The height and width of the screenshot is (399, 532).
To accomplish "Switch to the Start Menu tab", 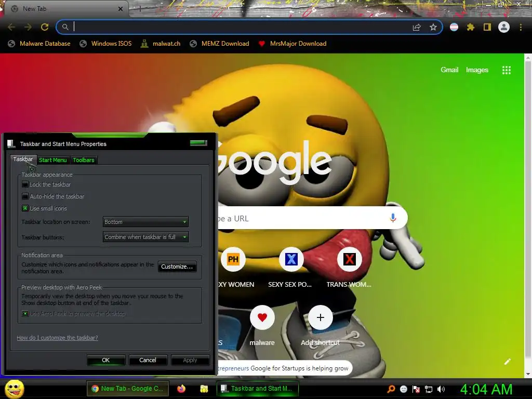I will (53, 160).
